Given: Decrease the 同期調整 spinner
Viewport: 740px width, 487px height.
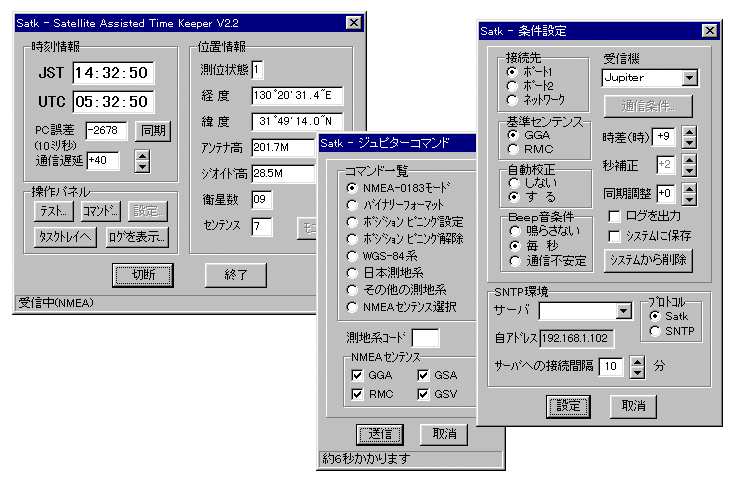Looking at the screenshot, I should [690, 199].
